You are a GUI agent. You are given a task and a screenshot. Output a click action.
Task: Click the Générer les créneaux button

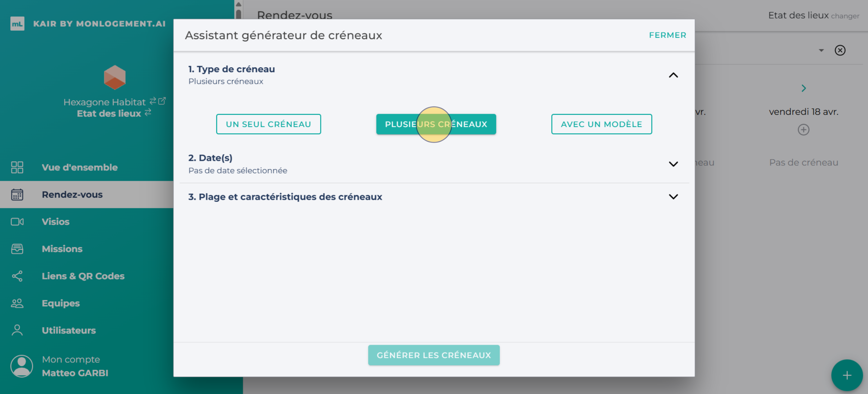coord(434,355)
